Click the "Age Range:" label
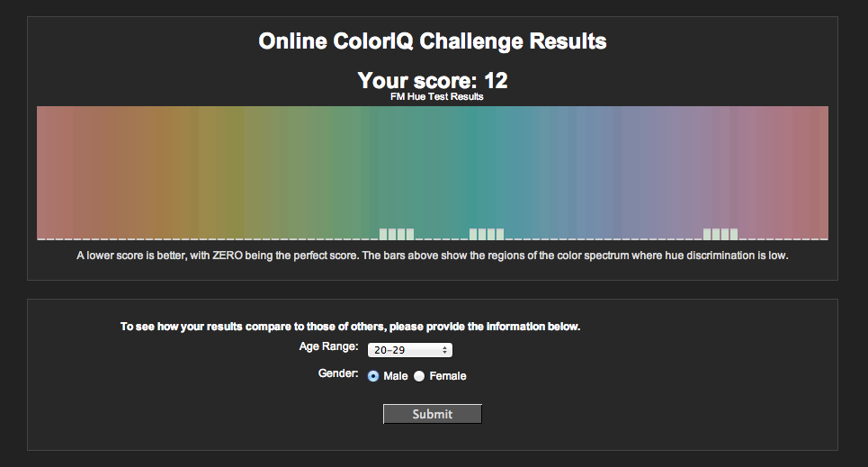 coord(329,346)
